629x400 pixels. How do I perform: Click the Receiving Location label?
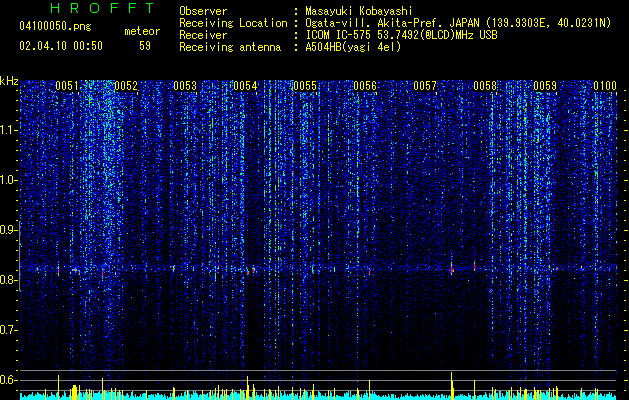[x=233, y=23]
